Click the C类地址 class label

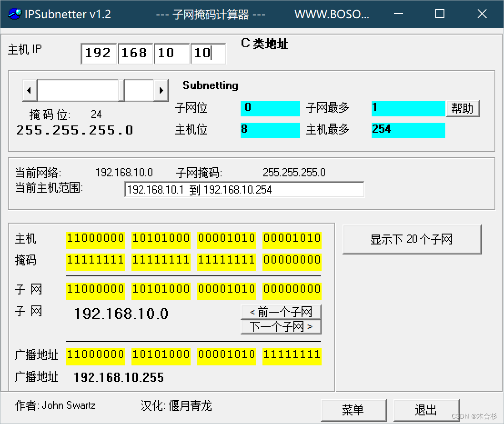click(264, 44)
